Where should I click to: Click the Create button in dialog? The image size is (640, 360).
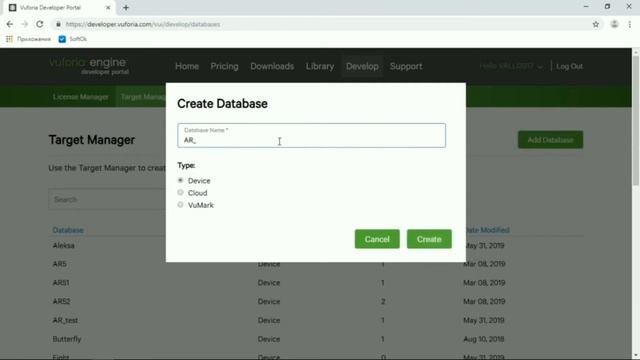click(429, 239)
